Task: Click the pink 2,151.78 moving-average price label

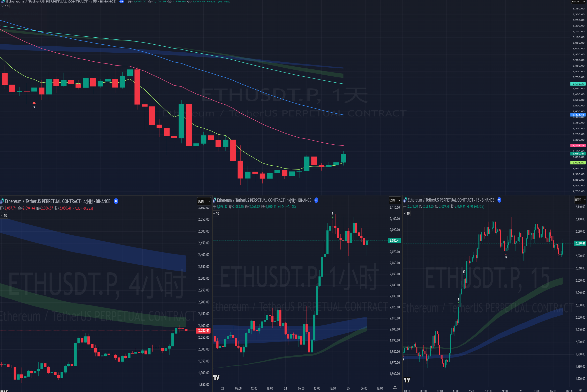Action: point(578,145)
